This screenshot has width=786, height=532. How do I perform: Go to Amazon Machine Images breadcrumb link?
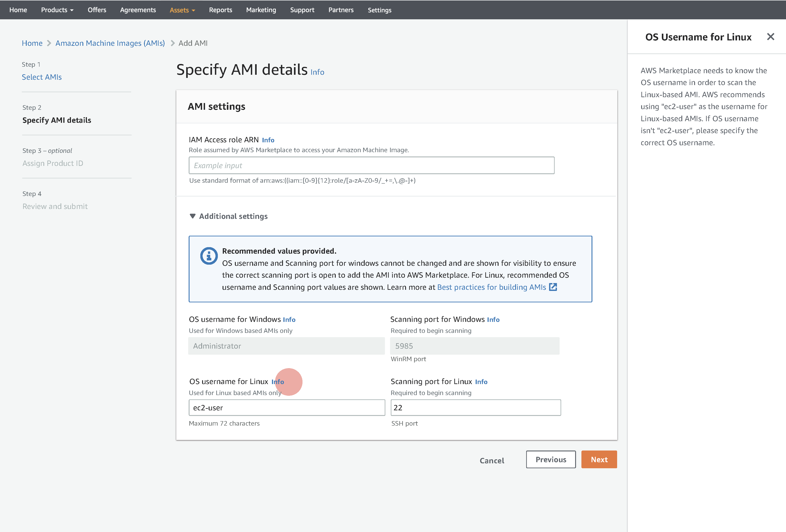click(x=110, y=43)
